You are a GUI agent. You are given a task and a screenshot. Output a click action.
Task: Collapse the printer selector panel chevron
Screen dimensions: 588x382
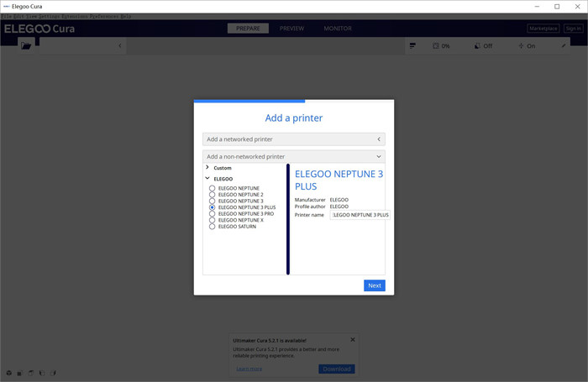tap(120, 45)
